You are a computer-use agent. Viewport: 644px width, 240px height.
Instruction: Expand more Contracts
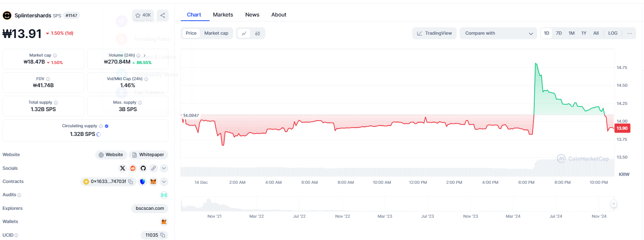[x=164, y=182]
